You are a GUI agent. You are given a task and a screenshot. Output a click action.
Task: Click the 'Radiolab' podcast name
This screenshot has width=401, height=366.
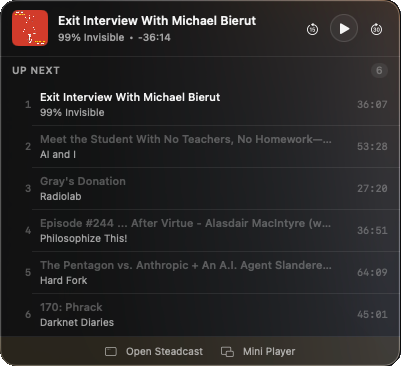coord(61,196)
